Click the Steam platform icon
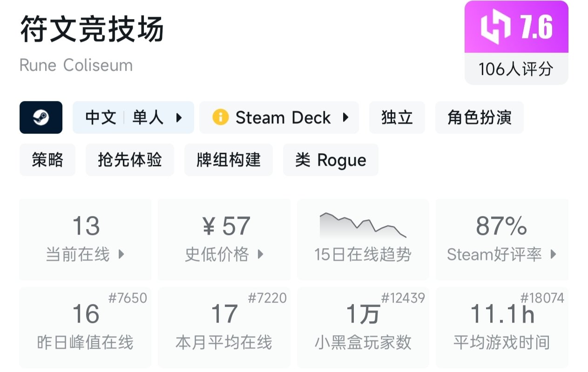 coord(41,117)
